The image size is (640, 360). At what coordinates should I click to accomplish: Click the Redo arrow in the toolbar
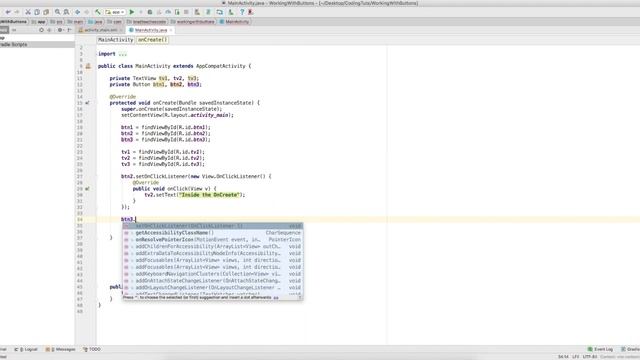point(17,12)
